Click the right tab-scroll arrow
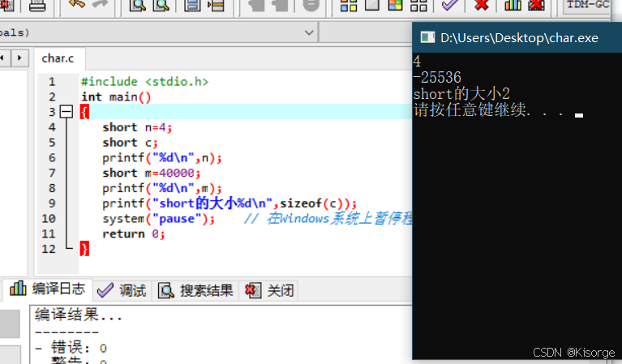This screenshot has width=622, height=364. tap(19, 58)
